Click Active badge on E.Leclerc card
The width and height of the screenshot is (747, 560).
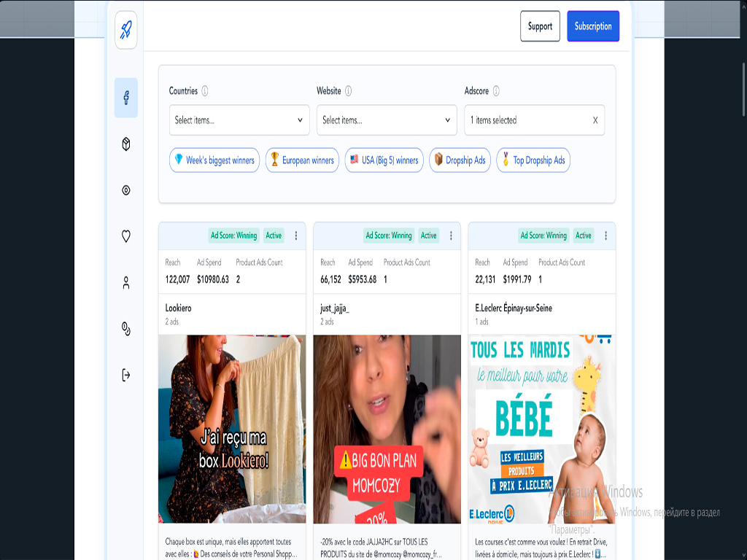pyautogui.click(x=584, y=236)
